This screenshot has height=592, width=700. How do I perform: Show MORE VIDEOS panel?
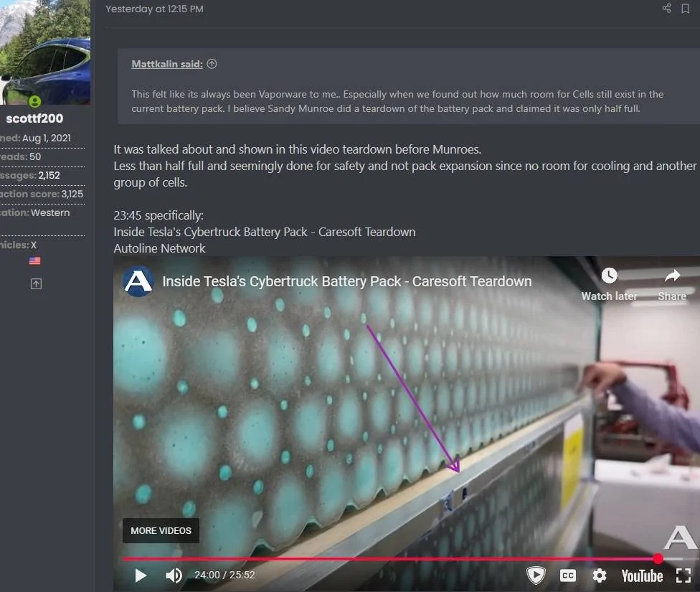click(161, 530)
